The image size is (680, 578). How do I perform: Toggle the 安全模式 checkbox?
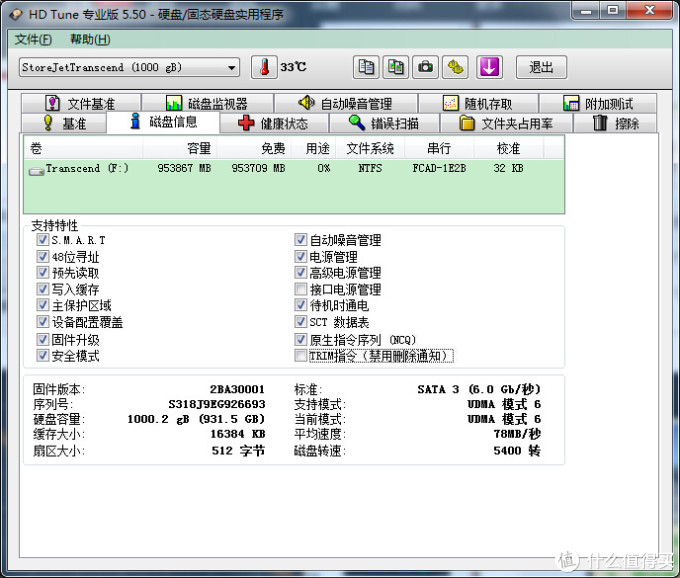point(42,356)
